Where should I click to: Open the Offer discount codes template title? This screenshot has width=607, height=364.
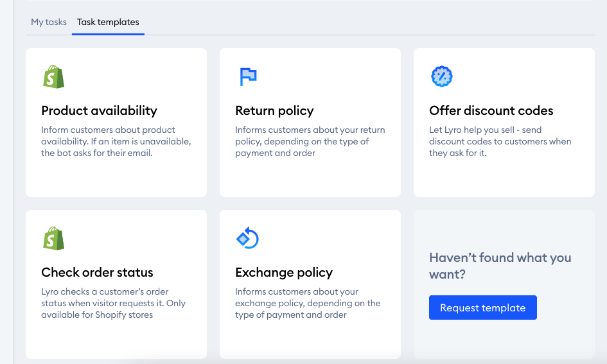tap(491, 110)
